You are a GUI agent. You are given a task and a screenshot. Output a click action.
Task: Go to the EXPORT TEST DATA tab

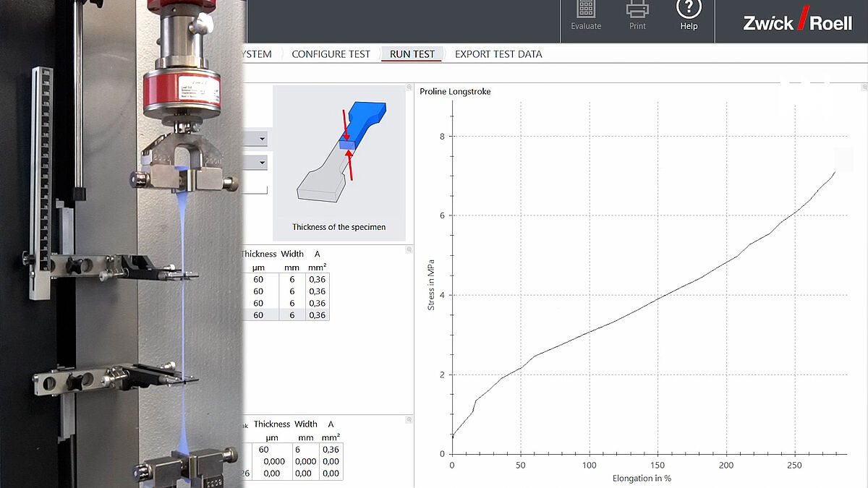[498, 54]
